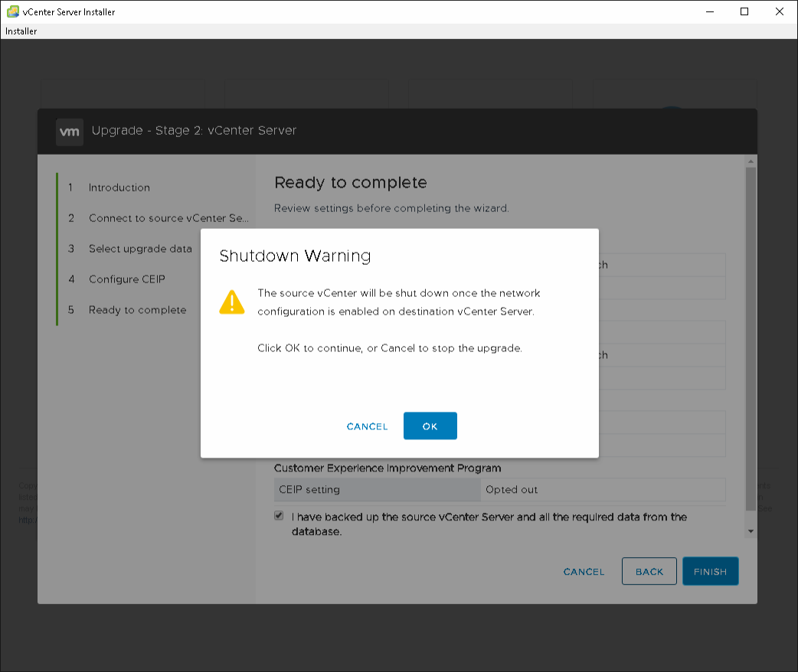
Task: Click the VMware vm logo
Action: (x=69, y=131)
